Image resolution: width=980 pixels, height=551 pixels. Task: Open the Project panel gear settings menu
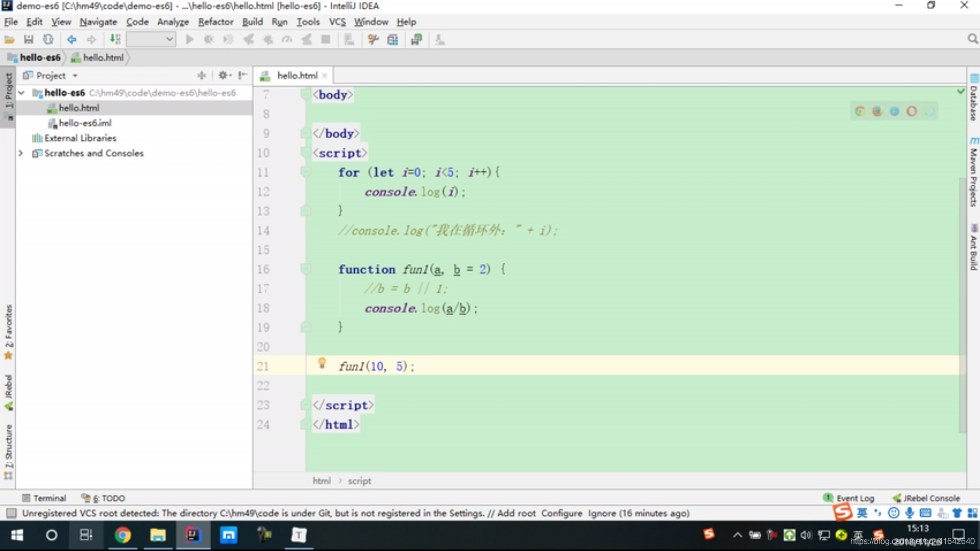(x=224, y=76)
